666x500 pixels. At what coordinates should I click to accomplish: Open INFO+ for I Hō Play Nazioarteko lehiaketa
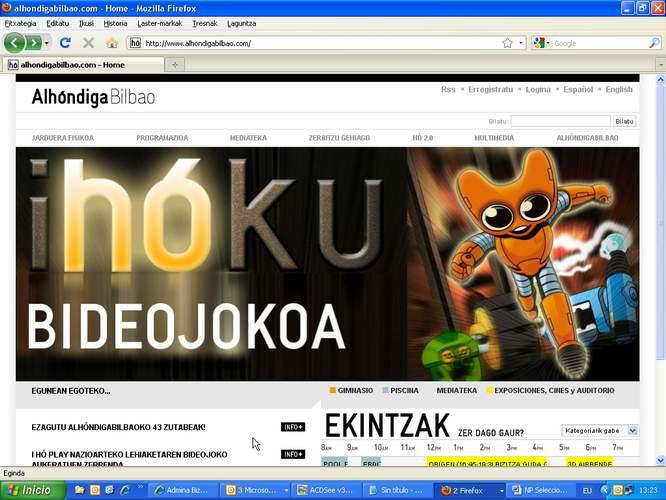point(293,455)
